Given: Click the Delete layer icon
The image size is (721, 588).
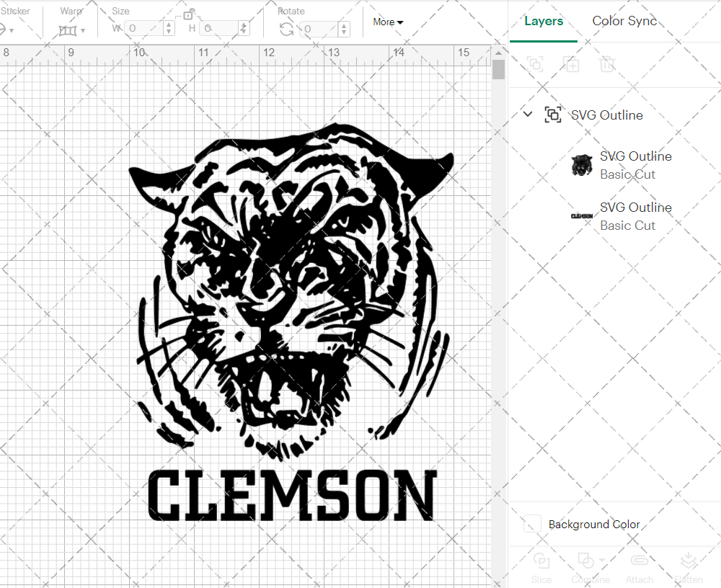Looking at the screenshot, I should click(608, 64).
